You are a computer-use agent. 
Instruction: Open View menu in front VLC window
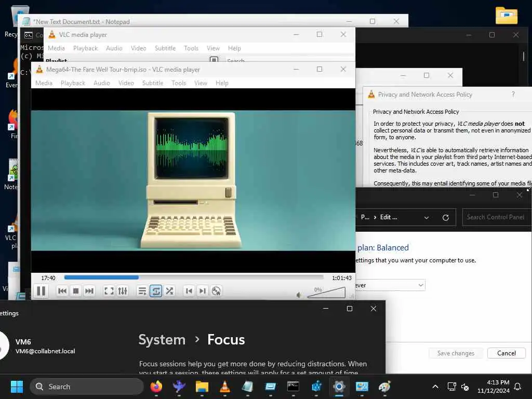[201, 83]
